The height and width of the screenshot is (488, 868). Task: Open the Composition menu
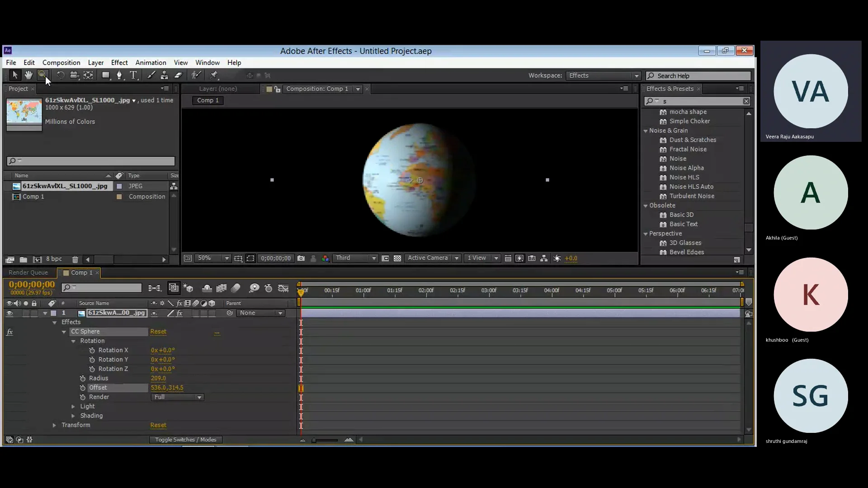[61, 63]
